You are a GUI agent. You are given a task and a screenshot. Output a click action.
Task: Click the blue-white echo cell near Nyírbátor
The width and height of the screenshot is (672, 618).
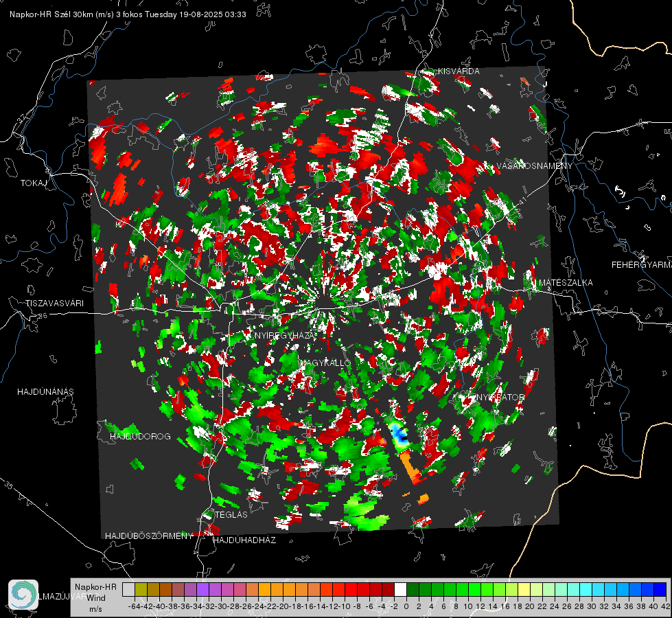click(x=399, y=435)
